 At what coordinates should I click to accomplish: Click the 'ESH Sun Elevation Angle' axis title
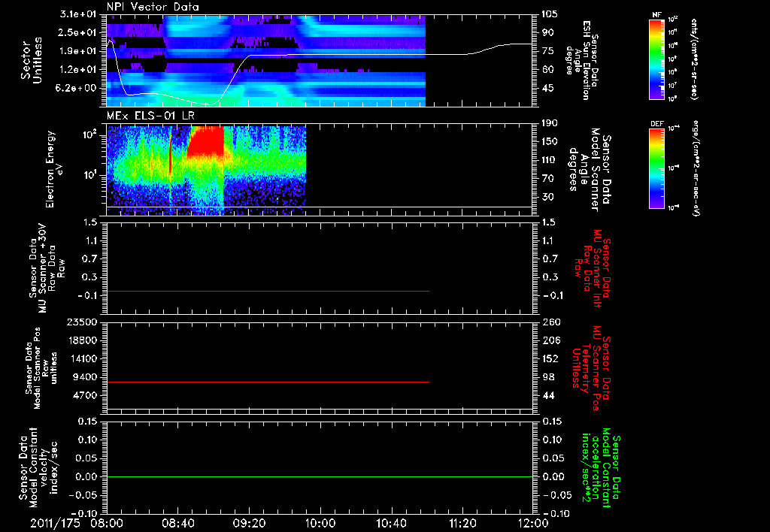tap(583, 60)
